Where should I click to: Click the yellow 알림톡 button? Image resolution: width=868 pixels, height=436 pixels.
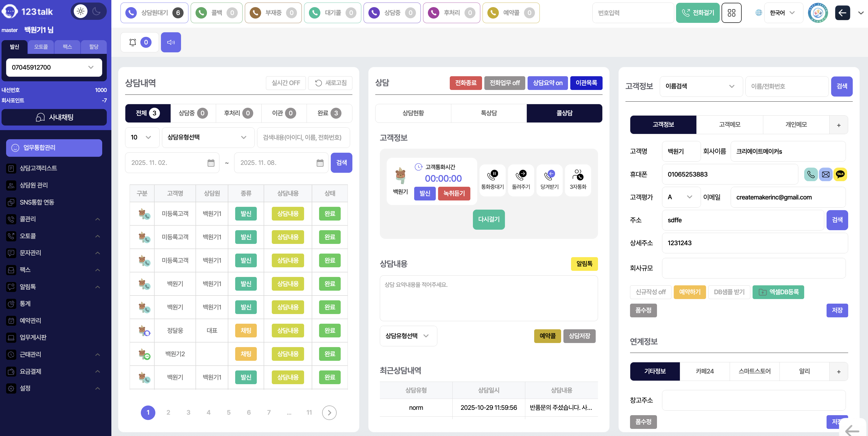click(584, 264)
